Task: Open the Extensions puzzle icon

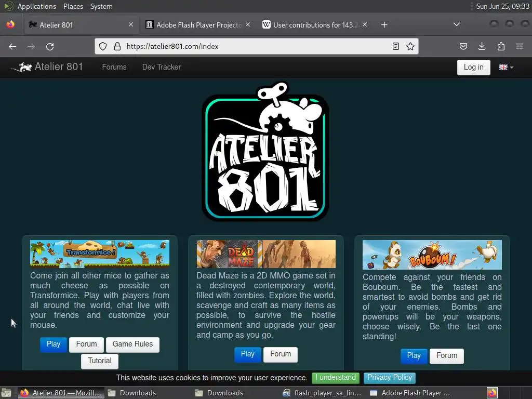Action: tap(501, 46)
